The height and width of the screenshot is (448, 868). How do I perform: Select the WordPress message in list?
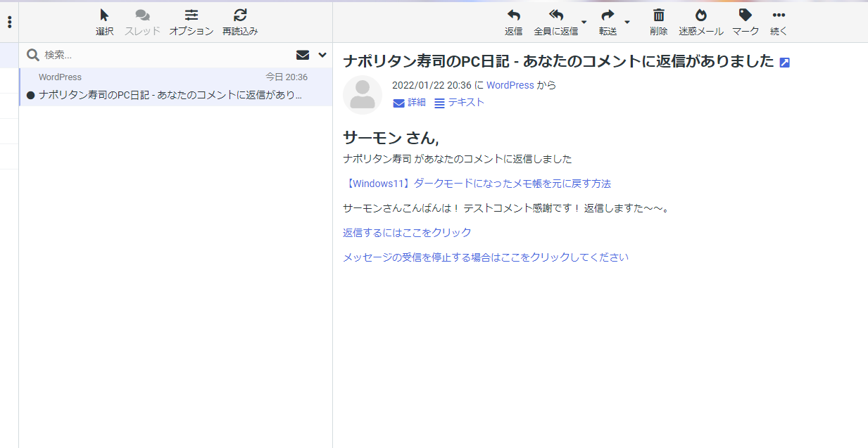(175, 87)
